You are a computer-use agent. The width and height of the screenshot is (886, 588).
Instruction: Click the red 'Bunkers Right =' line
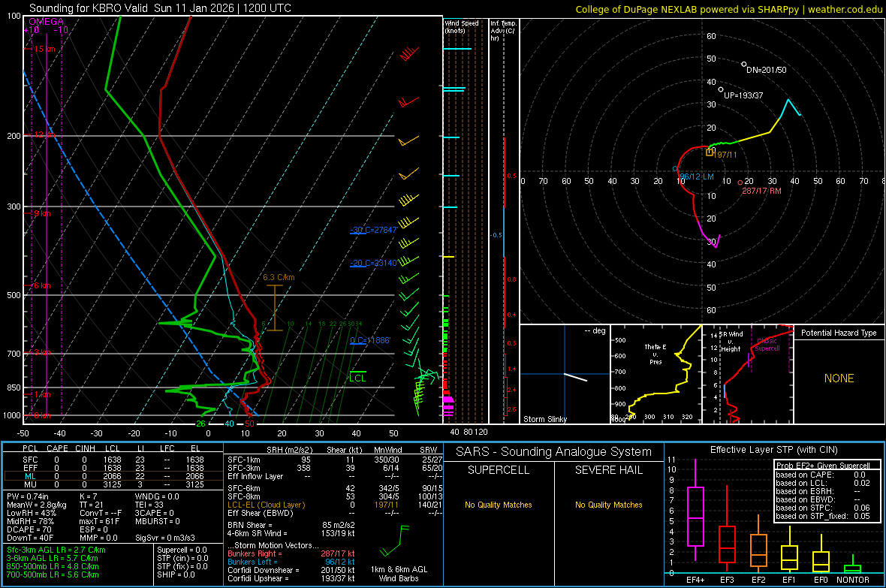coord(291,553)
